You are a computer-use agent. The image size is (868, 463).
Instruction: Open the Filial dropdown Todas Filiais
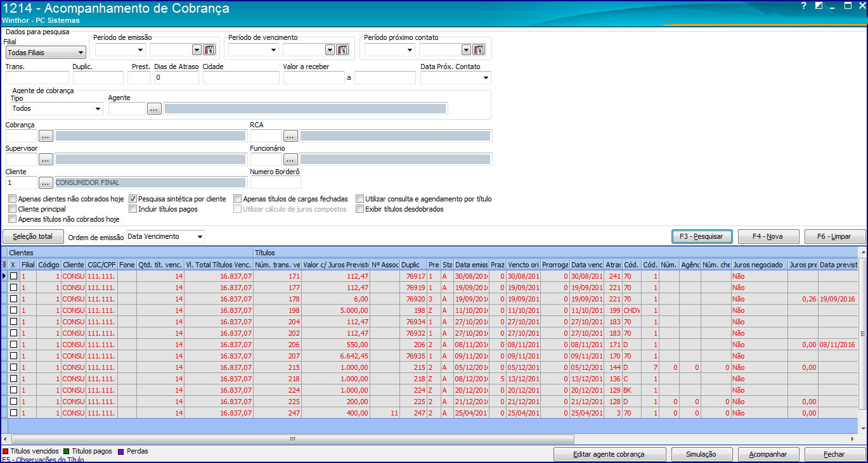tap(81, 53)
